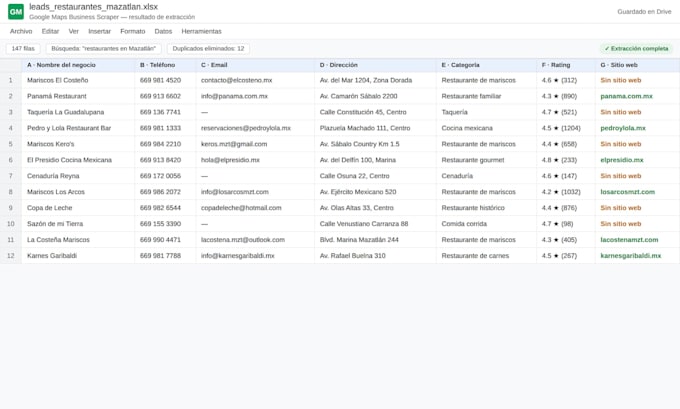Select column header F Rating
The width and height of the screenshot is (680, 409).
coord(566,65)
